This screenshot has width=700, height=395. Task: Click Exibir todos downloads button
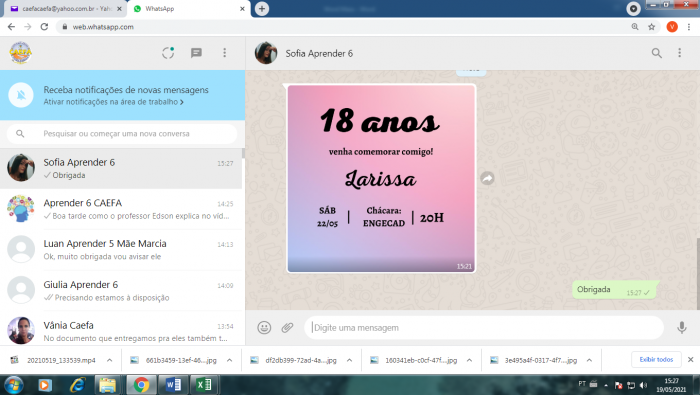(x=656, y=359)
